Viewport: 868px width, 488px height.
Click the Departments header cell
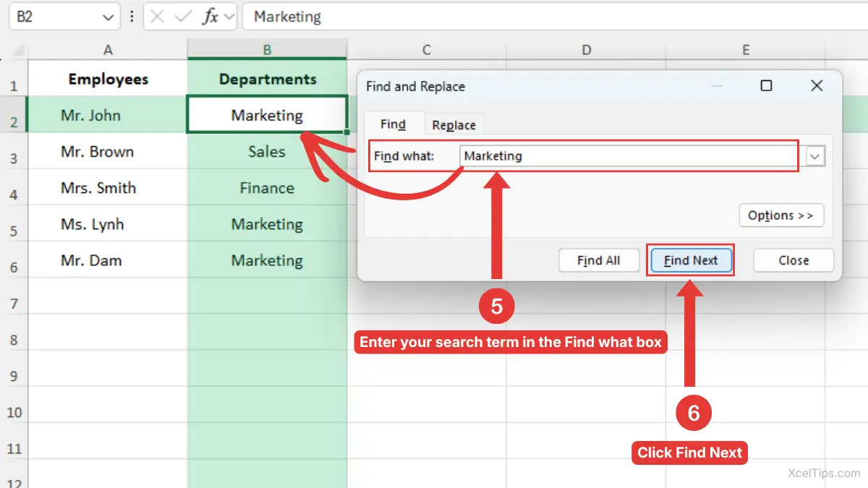tap(268, 79)
